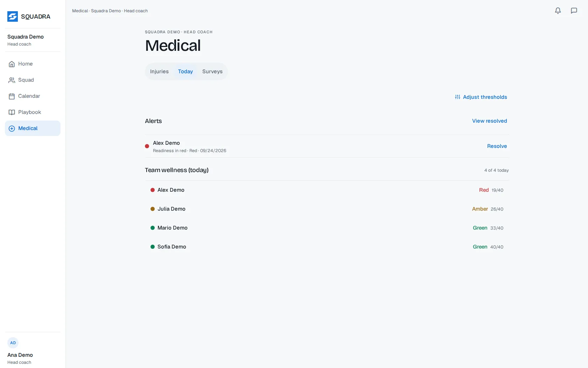The width and height of the screenshot is (588, 368).
Task: Open Squad in the sidebar
Action: [33, 80]
